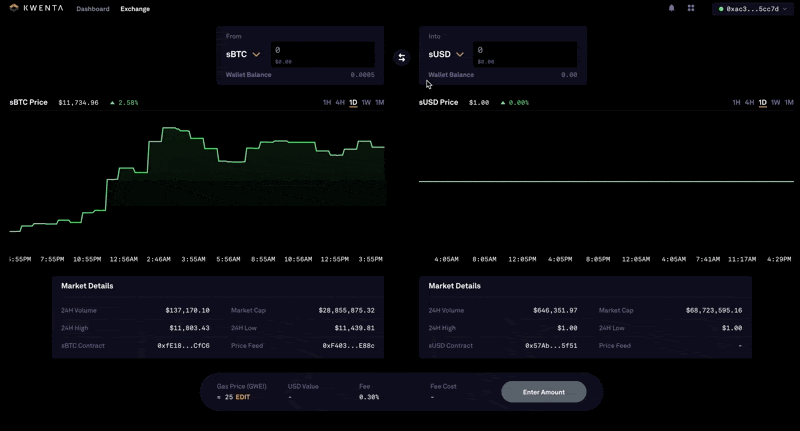Select 4H range on sBTC chart
Image resolution: width=800 pixels, height=431 pixels.
click(x=340, y=103)
